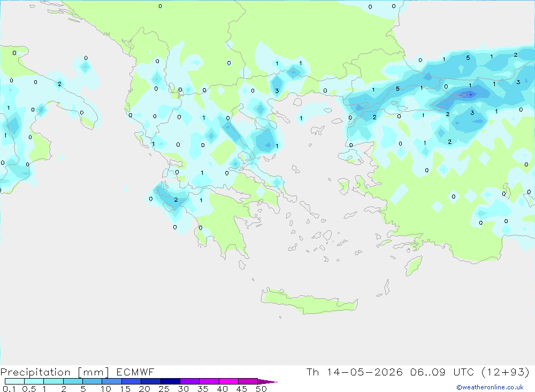Click the 1–2 mm legend color box
Viewport: 535px width, 392px height.
coord(53,381)
